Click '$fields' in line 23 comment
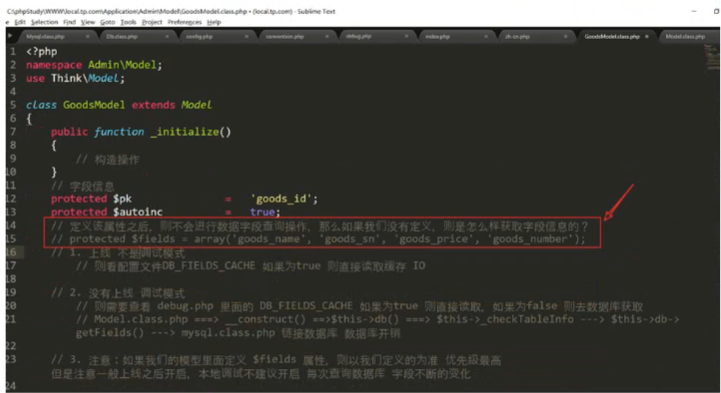 [275, 360]
